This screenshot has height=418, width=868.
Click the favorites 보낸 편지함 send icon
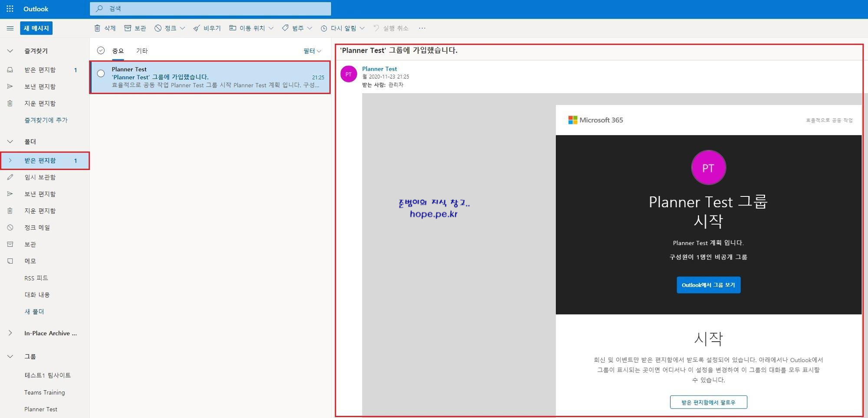pyautogui.click(x=10, y=86)
